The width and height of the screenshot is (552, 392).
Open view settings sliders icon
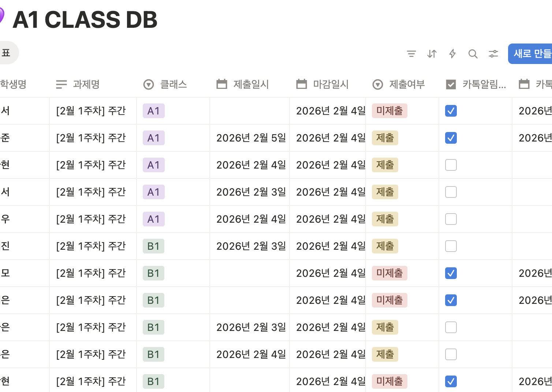[x=493, y=54]
